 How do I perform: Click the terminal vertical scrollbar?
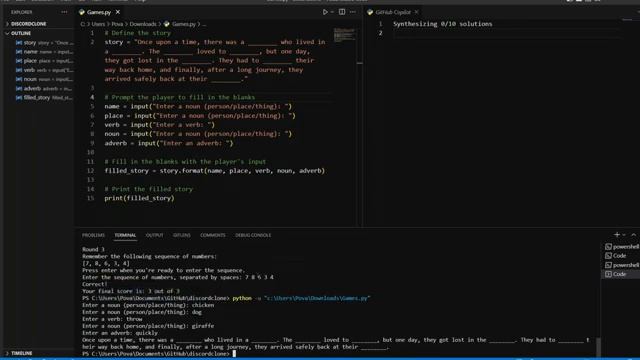[598, 347]
